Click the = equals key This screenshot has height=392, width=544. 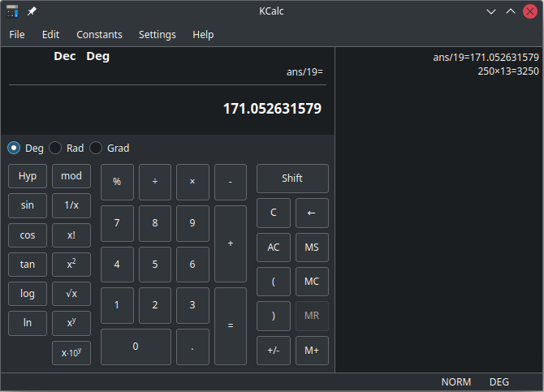pos(231,326)
